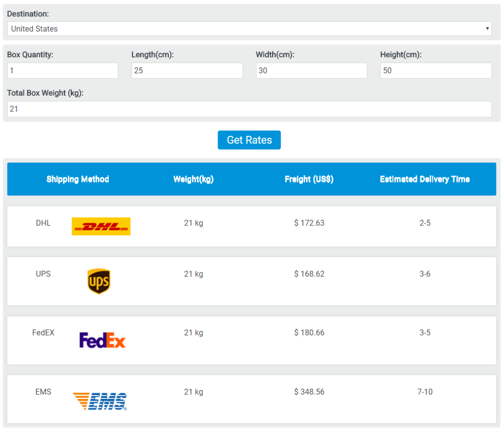Image resolution: width=504 pixels, height=429 pixels.
Task: Click the Destination dropdown arrow
Action: point(487,29)
